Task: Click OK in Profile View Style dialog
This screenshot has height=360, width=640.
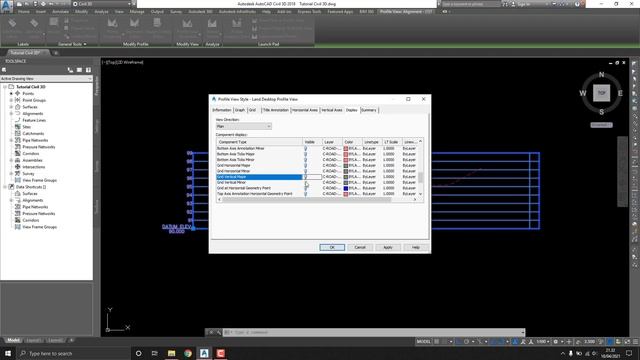Action: (x=332, y=247)
